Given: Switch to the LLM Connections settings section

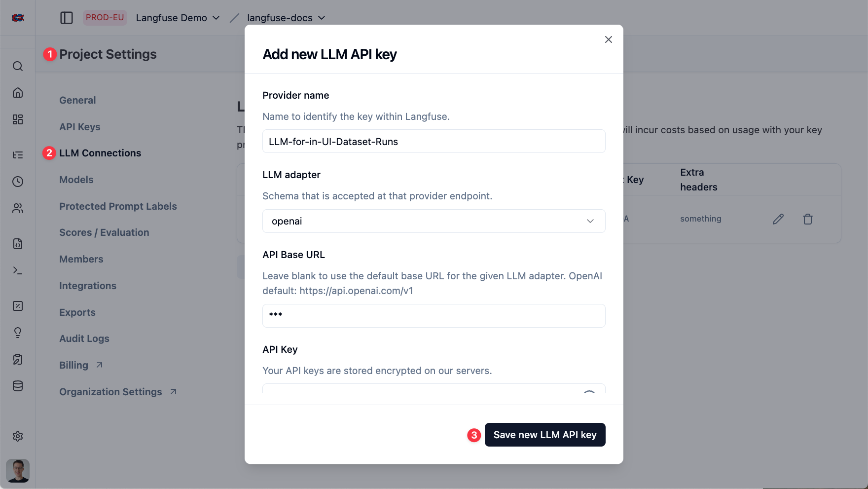Looking at the screenshot, I should [100, 153].
